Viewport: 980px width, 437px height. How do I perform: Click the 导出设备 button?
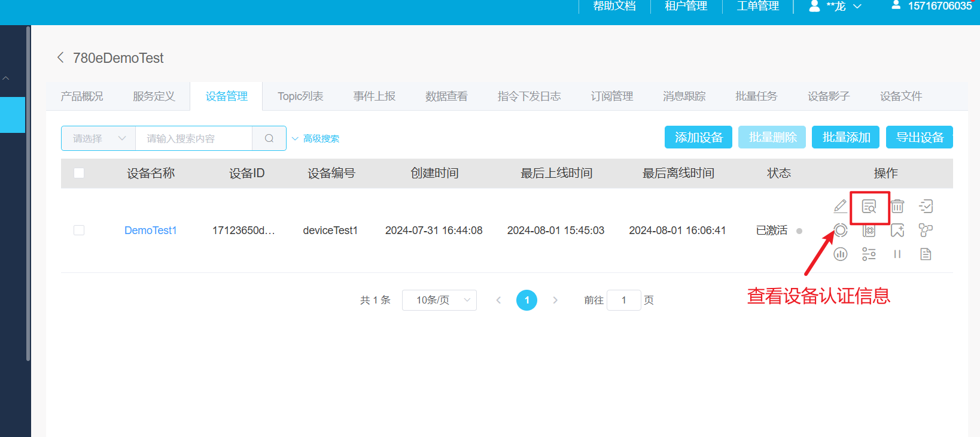pyautogui.click(x=919, y=137)
